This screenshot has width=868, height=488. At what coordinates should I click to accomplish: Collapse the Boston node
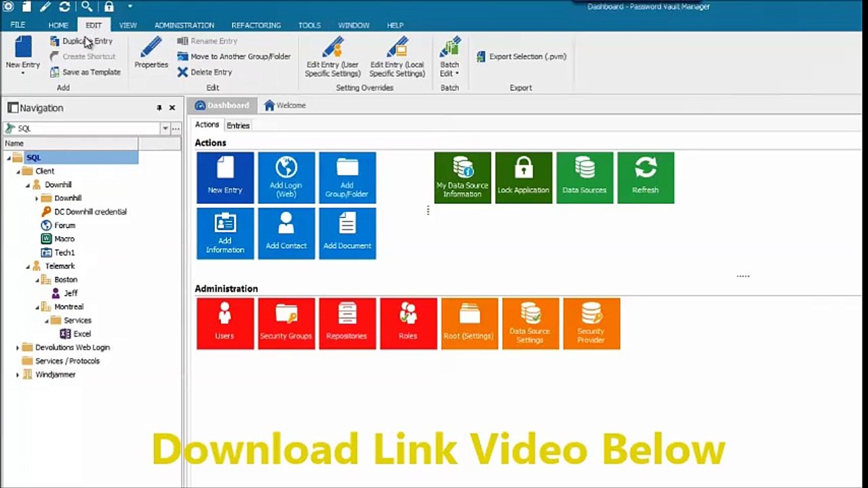(x=37, y=280)
